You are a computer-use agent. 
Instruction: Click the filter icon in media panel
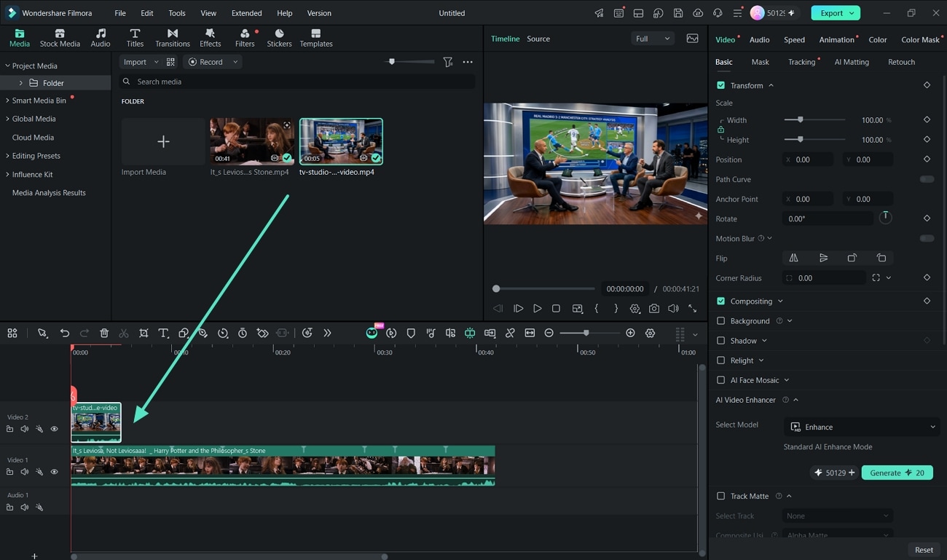pos(448,62)
